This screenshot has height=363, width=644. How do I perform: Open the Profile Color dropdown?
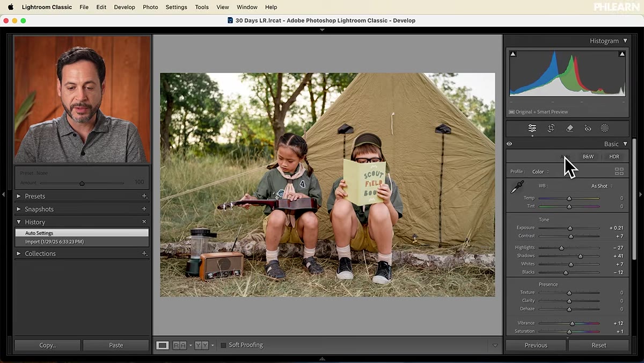pyautogui.click(x=540, y=172)
